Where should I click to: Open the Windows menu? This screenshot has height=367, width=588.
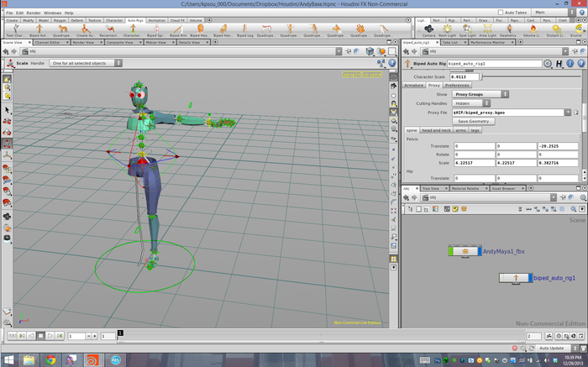(x=52, y=13)
